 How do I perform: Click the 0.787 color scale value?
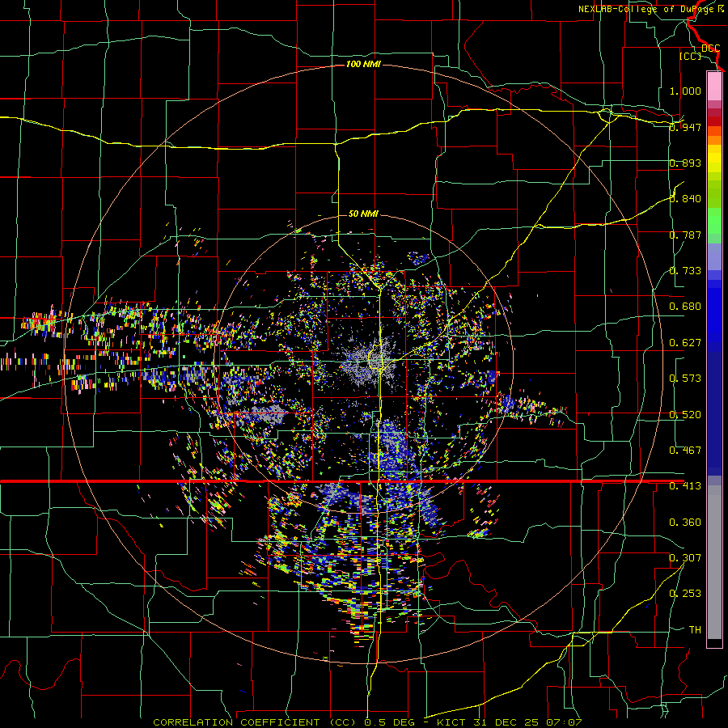coord(685,235)
